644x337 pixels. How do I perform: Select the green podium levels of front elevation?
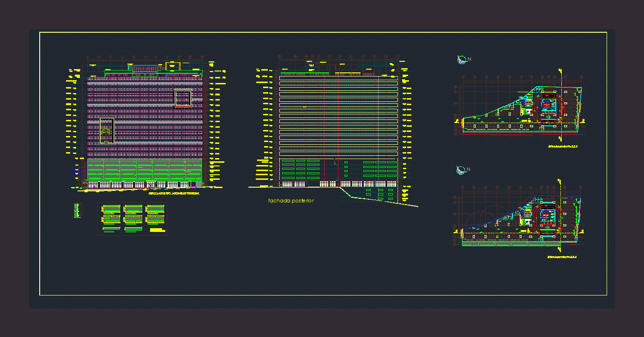point(144,170)
